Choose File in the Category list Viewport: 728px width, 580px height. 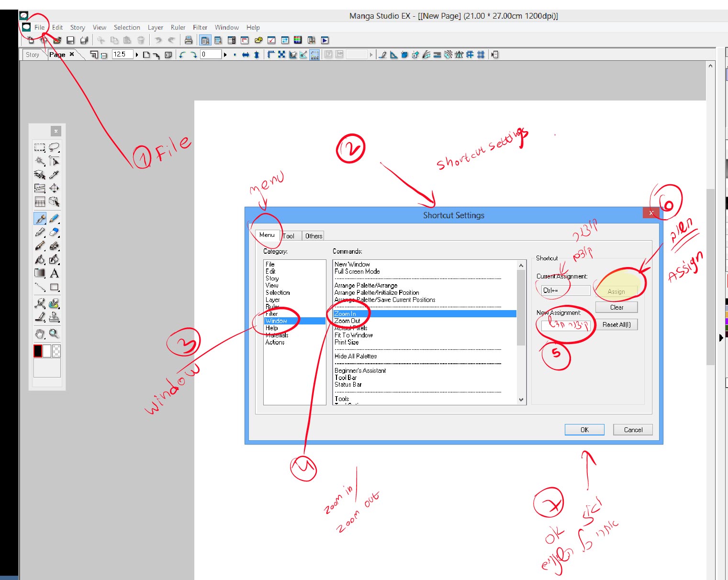click(270, 264)
